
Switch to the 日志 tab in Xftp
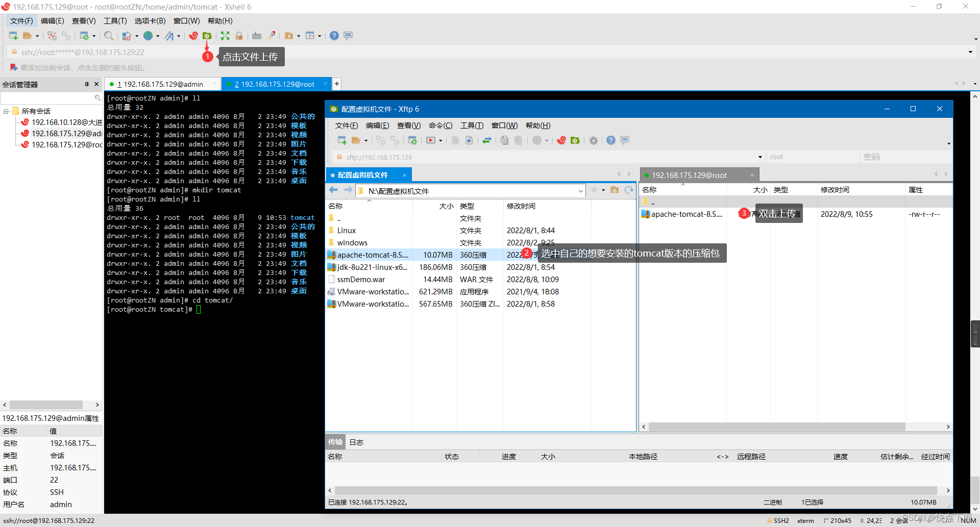click(356, 442)
